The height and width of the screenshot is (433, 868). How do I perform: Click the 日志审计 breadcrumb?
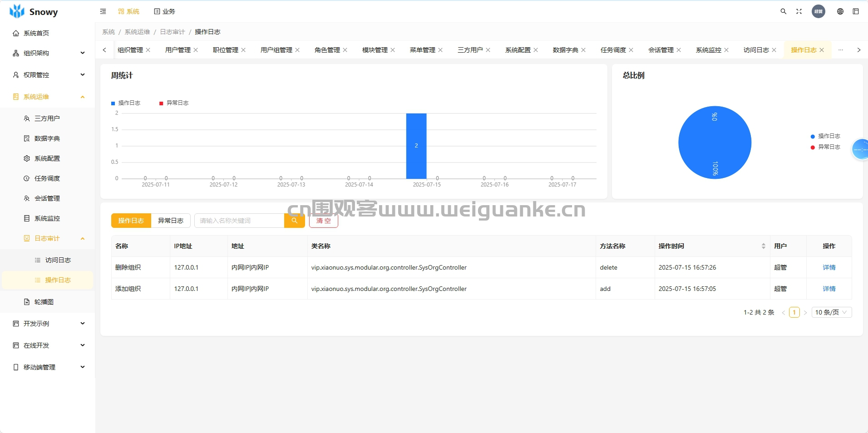pyautogui.click(x=173, y=32)
